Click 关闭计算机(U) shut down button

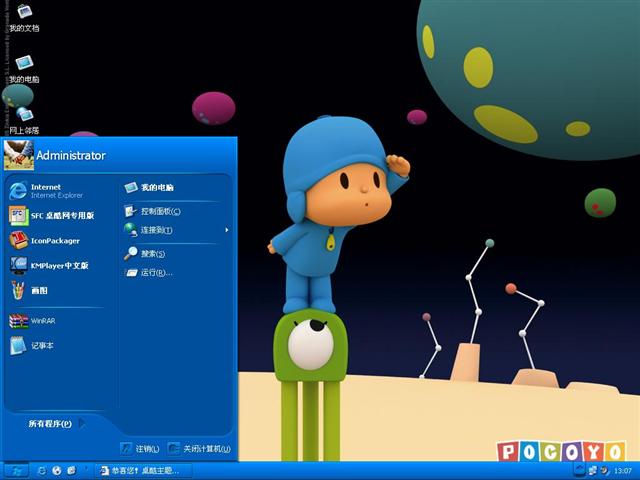pos(199,449)
